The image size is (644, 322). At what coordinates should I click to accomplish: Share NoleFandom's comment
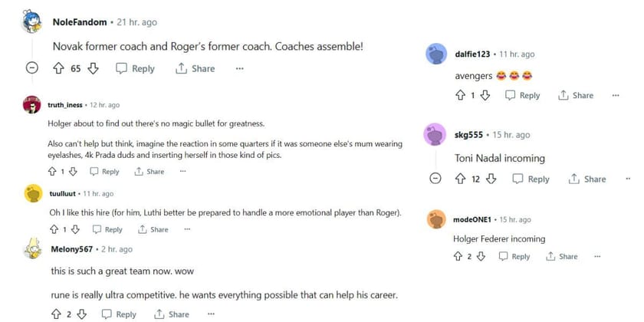(195, 68)
